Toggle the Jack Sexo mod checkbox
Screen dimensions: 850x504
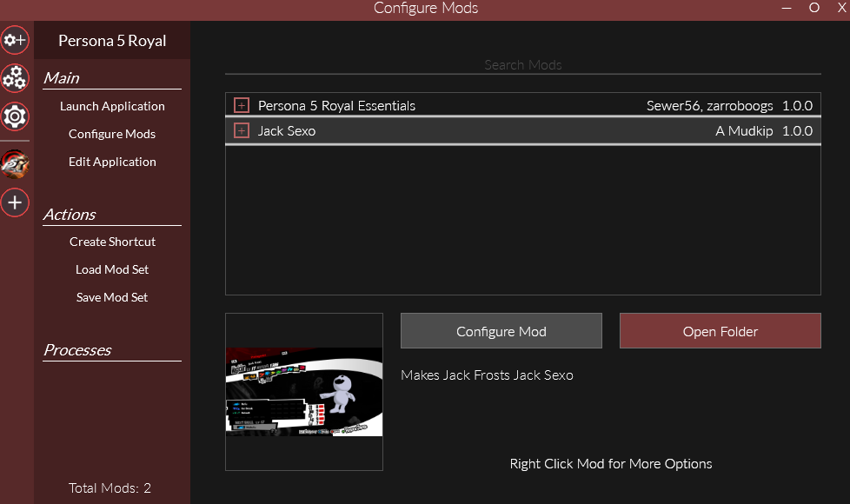click(x=242, y=131)
